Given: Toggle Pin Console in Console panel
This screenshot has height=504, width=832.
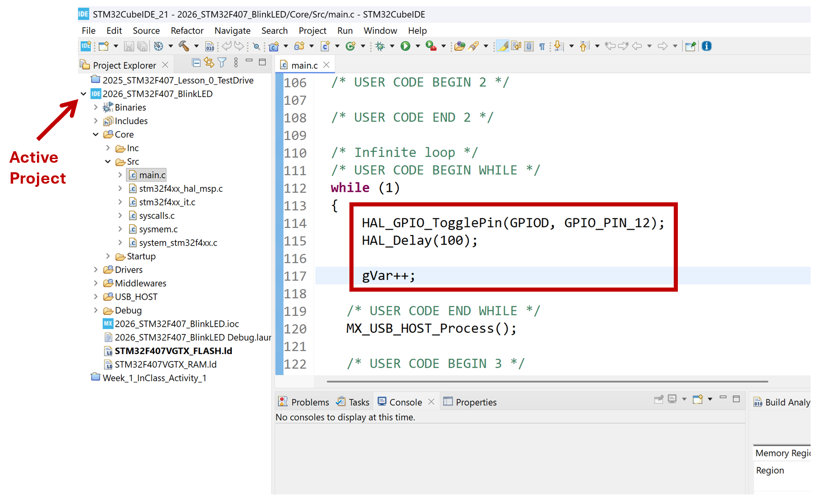Looking at the screenshot, I should (659, 400).
